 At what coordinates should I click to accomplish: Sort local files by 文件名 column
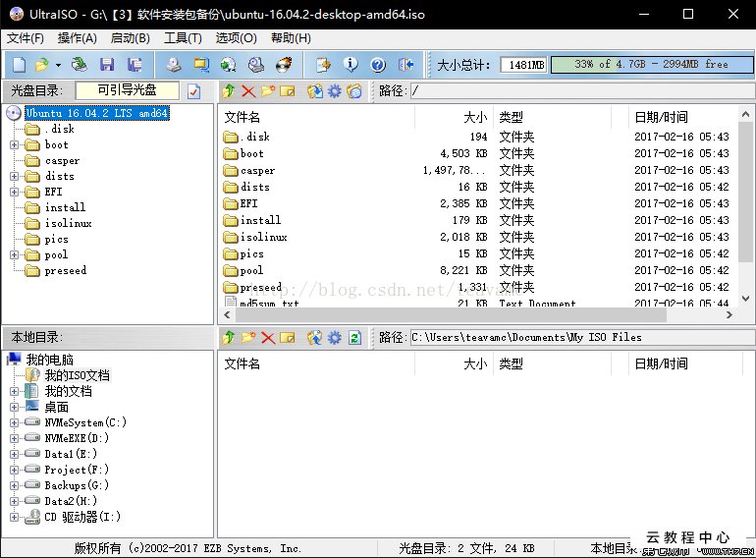point(317,363)
